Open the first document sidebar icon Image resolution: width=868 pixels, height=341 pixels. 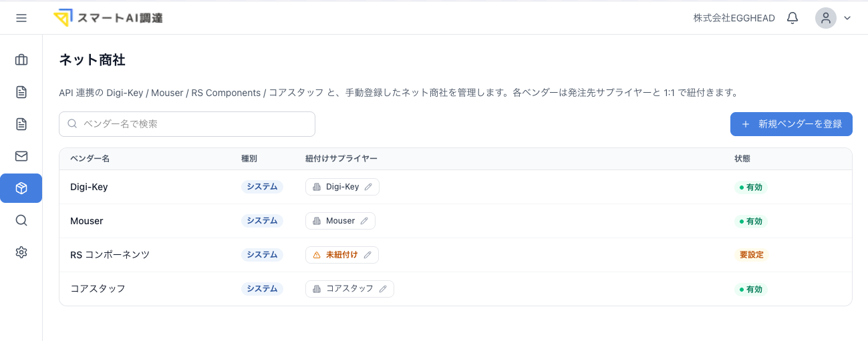21,92
